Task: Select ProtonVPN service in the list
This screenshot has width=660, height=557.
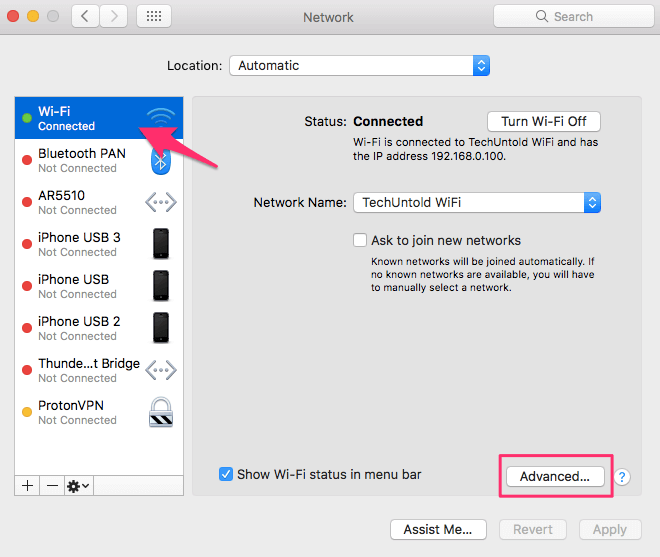Action: pyautogui.click(x=99, y=412)
